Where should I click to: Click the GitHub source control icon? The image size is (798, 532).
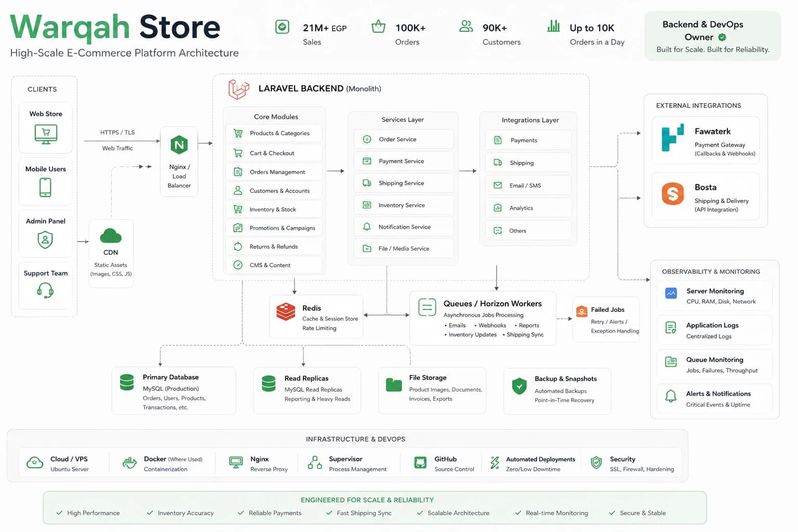click(x=420, y=462)
